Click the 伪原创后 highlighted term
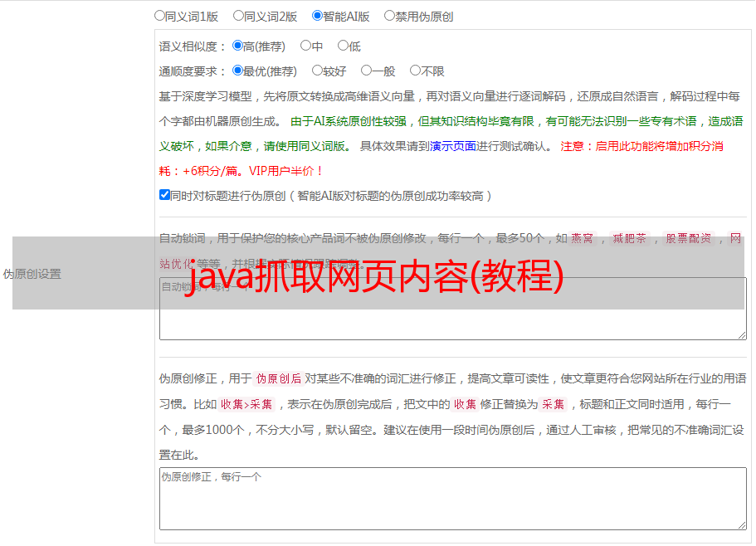 279,378
